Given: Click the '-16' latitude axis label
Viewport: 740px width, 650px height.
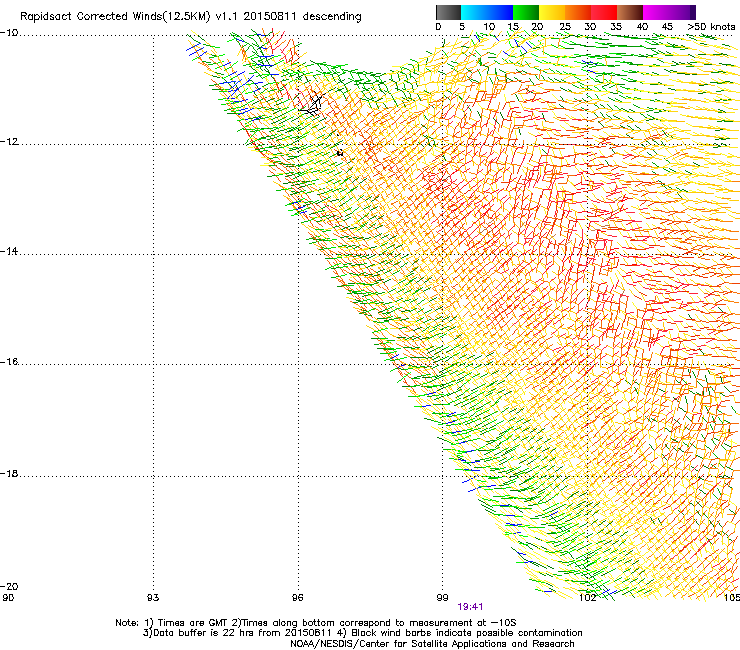Looking at the screenshot, I should point(9,362).
